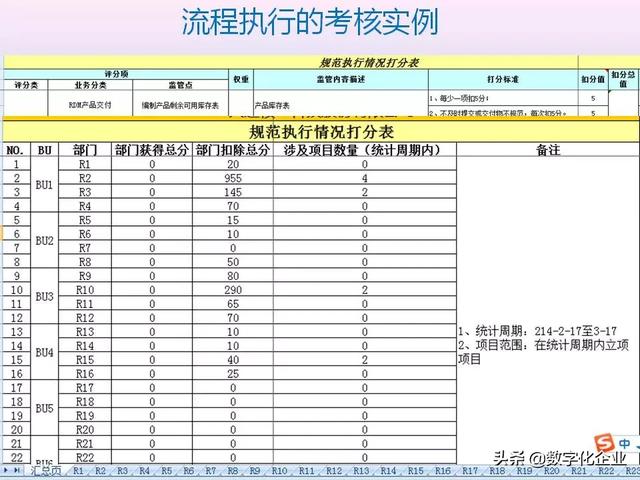Image resolution: width=640 pixels, height=480 pixels.
Task: Click the 部门获得总分 column header cell
Action: tap(152, 150)
